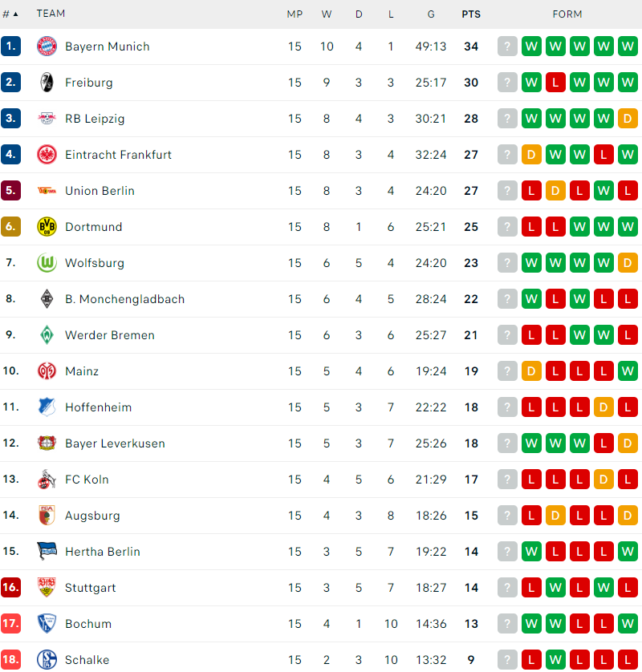
Task: Sort by MP column header
Action: 295,14
